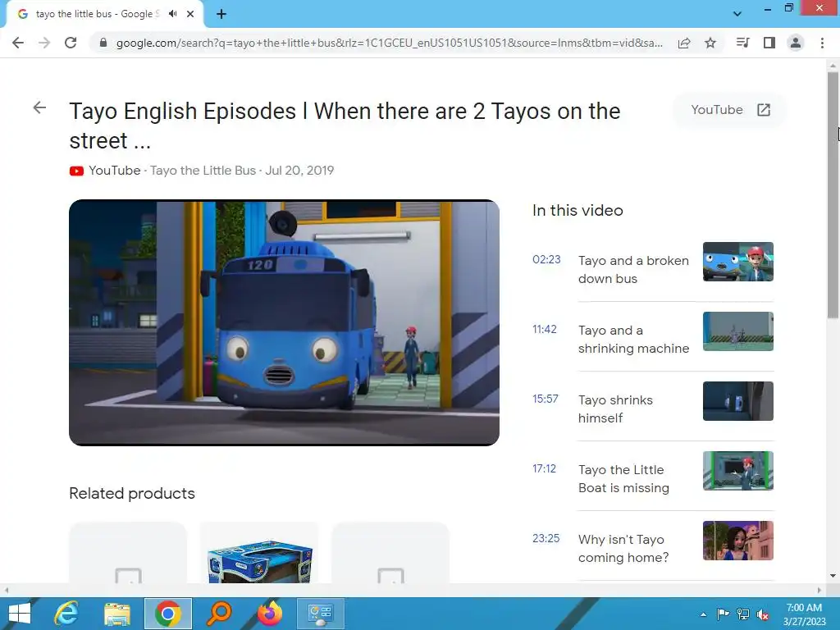Click the muted volume tray icon
This screenshot has width=840, height=630.
[763, 614]
